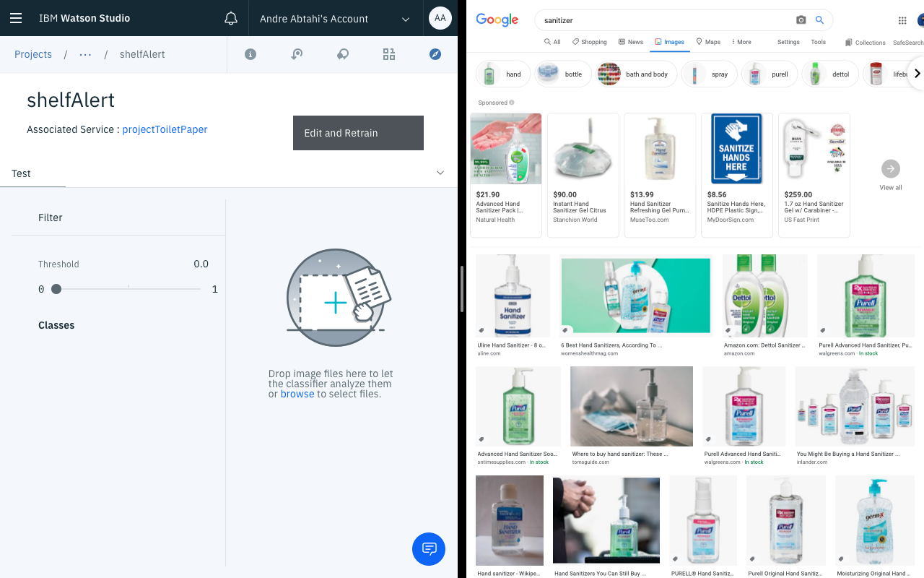Screen dimensions: 924x578
Task: Filter images by purell chip
Action: 770,74
